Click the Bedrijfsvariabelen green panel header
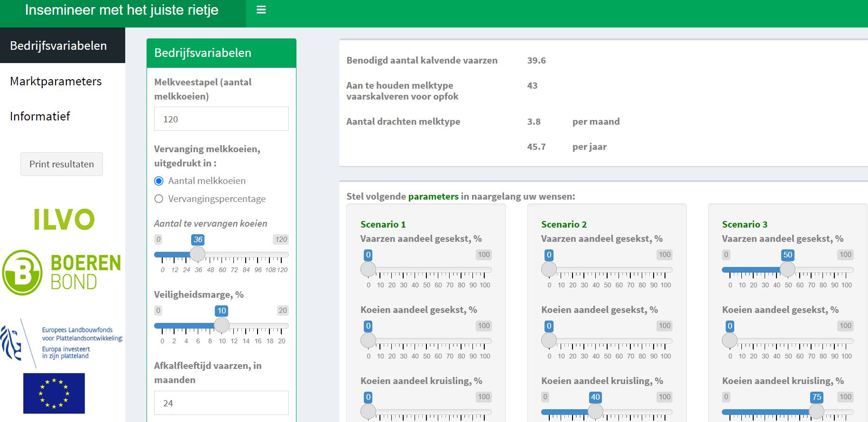The height and width of the screenshot is (422, 868). (x=222, y=53)
